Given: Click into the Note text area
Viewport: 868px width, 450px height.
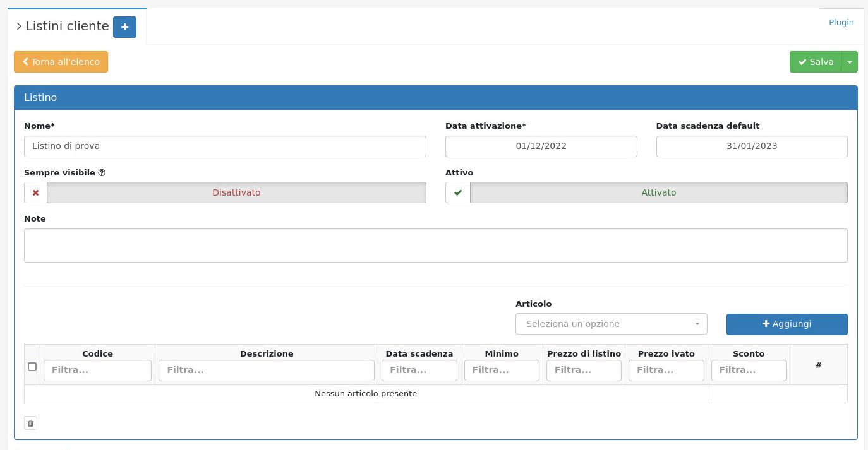Looking at the screenshot, I should [x=435, y=246].
